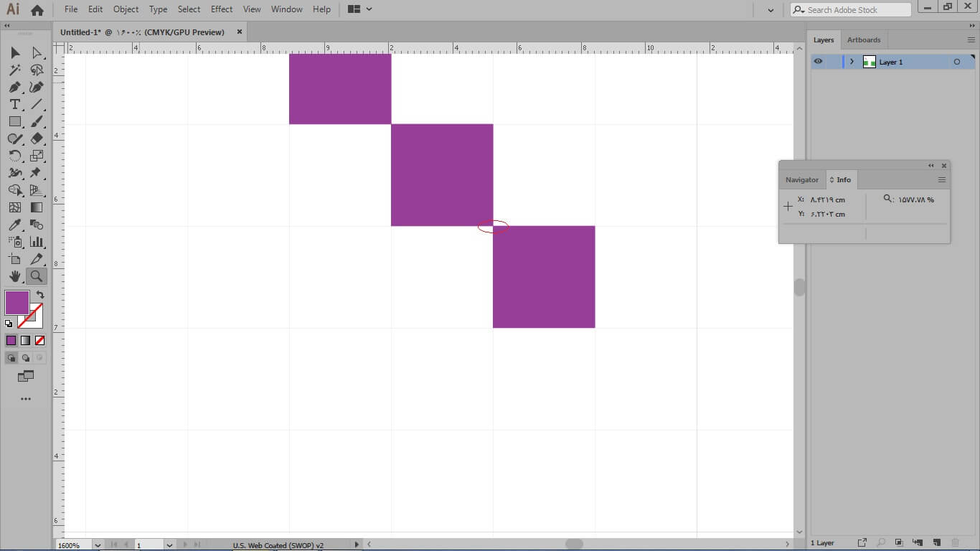This screenshot has width=980, height=551.
Task: Switch to the Navigator tab
Action: point(801,179)
